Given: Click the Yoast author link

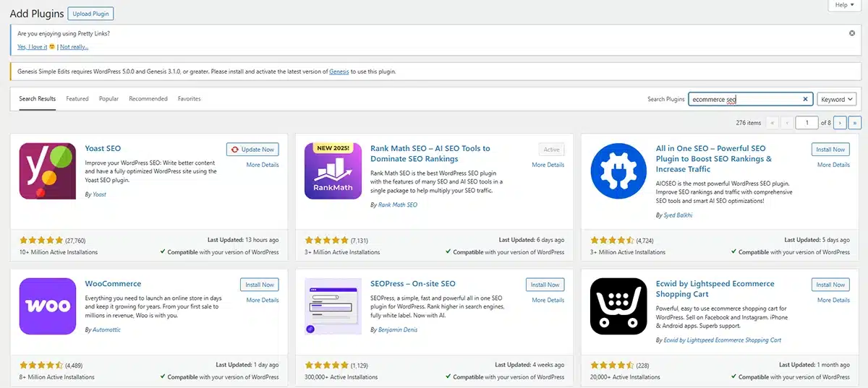Looking at the screenshot, I should point(99,195).
